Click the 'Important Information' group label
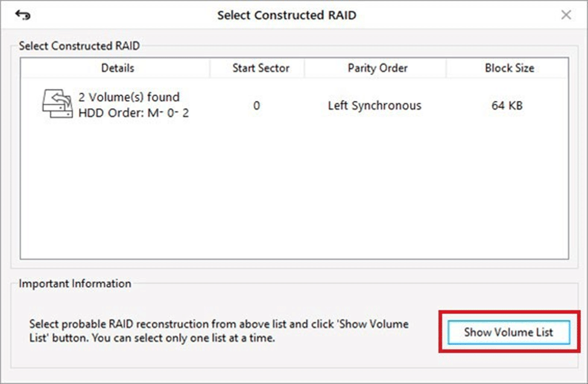The width and height of the screenshot is (588, 384). tap(75, 284)
